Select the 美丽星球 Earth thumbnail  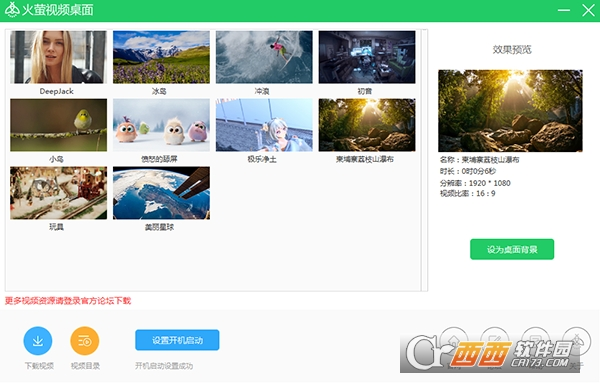tap(161, 193)
